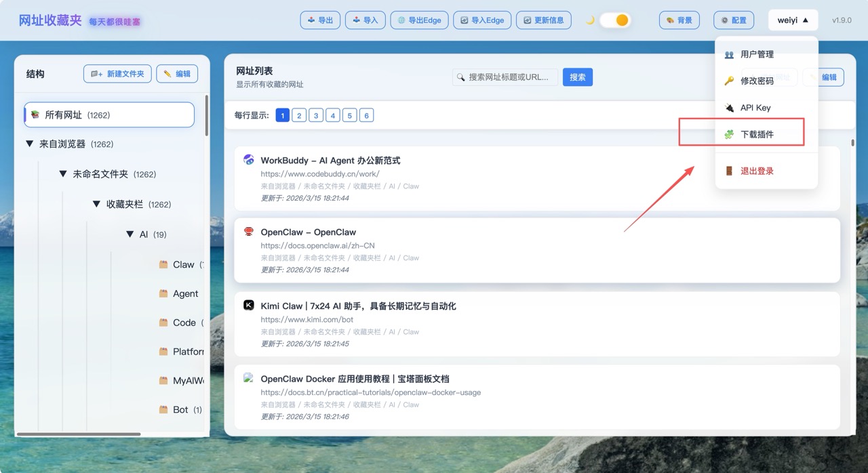Click the Claw folder icon in tree
868x473 pixels.
coord(163,264)
